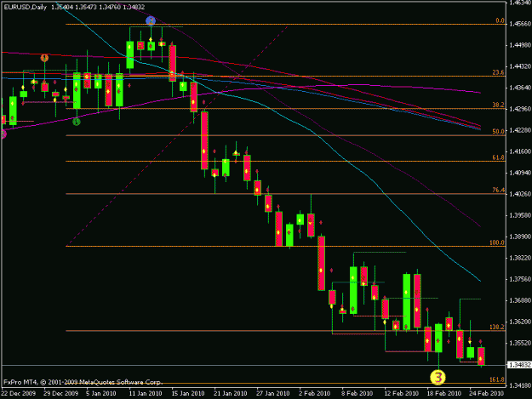Click the 1.39580 price axis label
This screenshot has height=399, width=532.
click(520, 215)
